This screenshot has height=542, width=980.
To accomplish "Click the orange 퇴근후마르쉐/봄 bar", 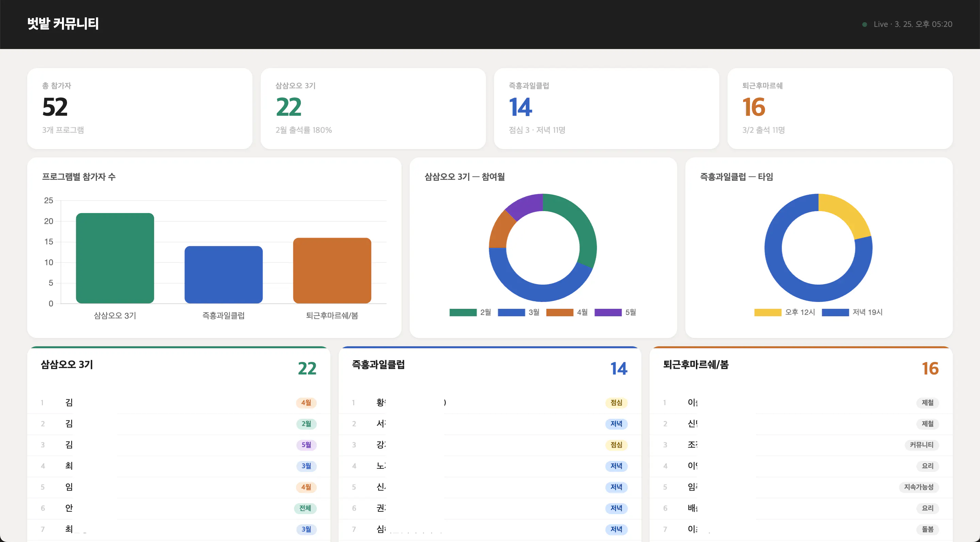I will pyautogui.click(x=332, y=270).
